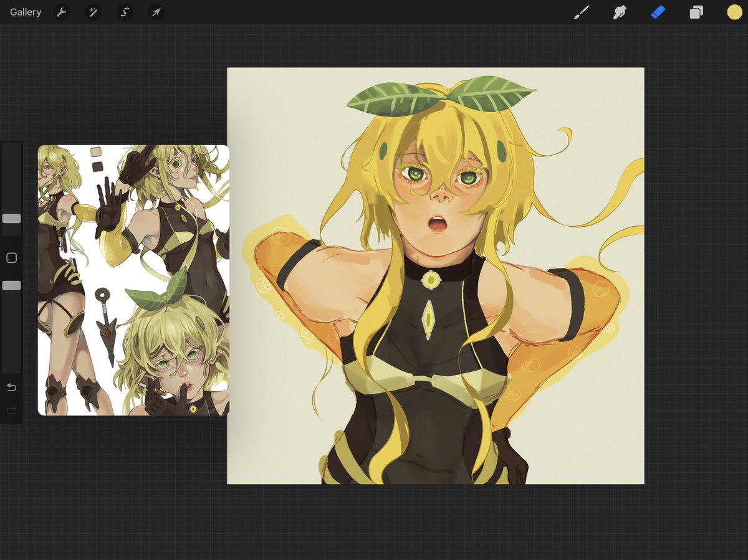
Task: Tap the square modify button in sidebar
Action: point(11,258)
